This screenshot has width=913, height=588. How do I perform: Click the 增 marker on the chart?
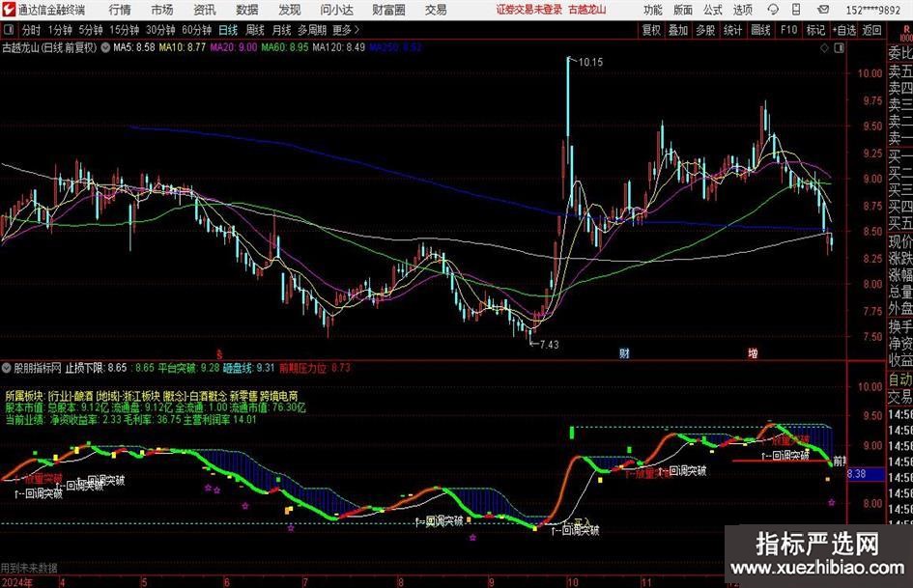pos(753,352)
